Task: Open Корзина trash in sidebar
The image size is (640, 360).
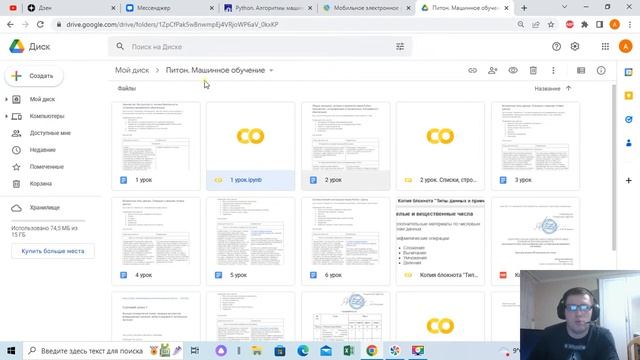Action: 40,184
